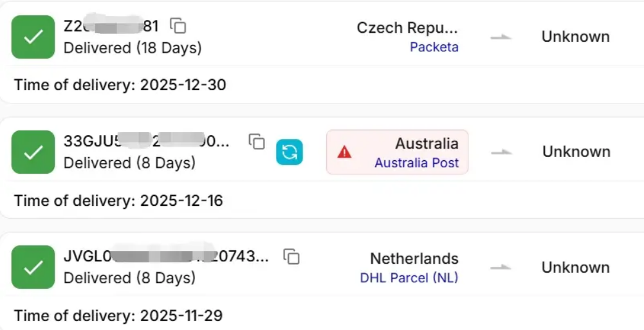Open the DHL Parcel (NL) carrier link
The width and height of the screenshot is (644, 330).
(x=409, y=278)
